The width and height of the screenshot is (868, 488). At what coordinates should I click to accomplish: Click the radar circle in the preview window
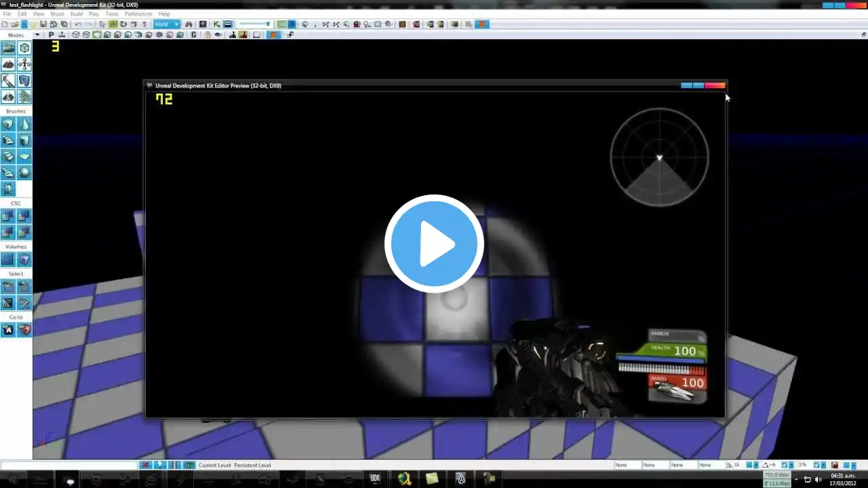pyautogui.click(x=659, y=157)
